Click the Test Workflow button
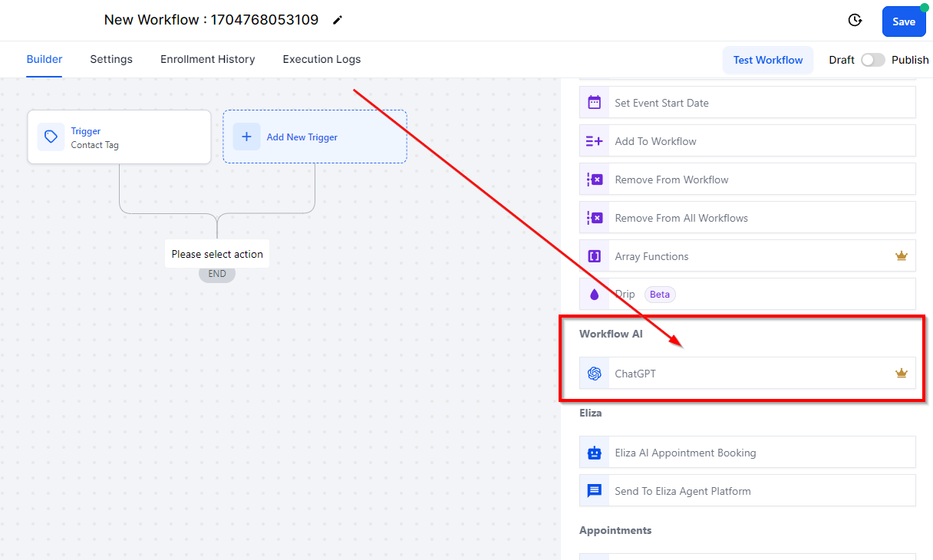The image size is (933, 560). [x=768, y=60]
